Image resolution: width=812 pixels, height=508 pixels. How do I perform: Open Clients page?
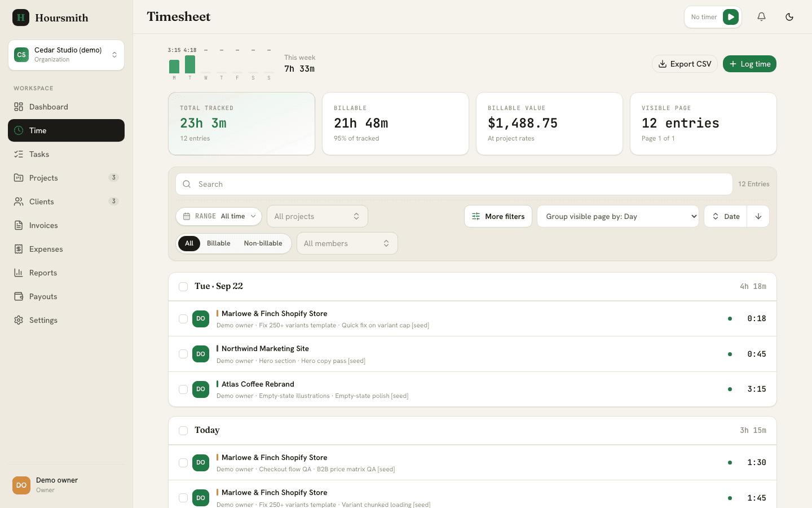[66, 202]
